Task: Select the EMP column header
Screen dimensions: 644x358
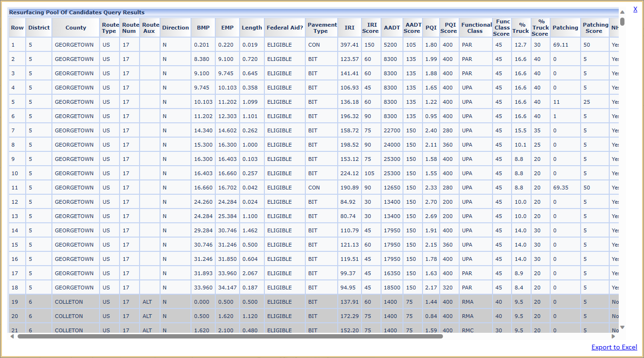Action: pos(227,28)
